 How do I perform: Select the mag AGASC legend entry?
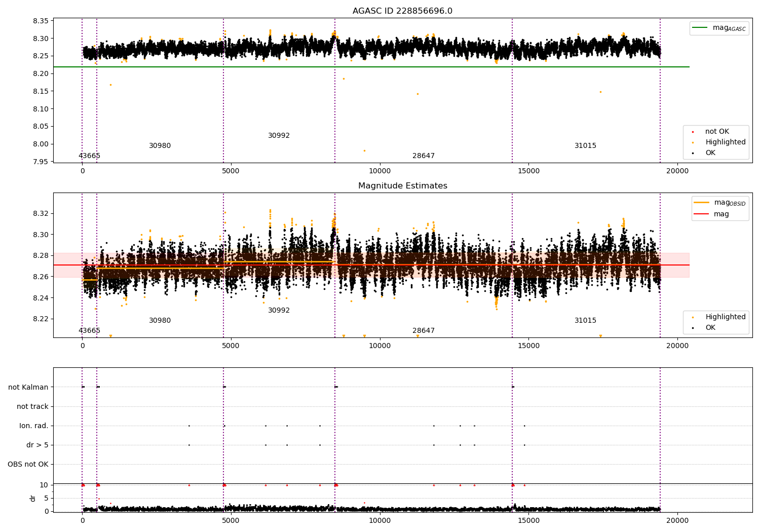[x=719, y=28]
